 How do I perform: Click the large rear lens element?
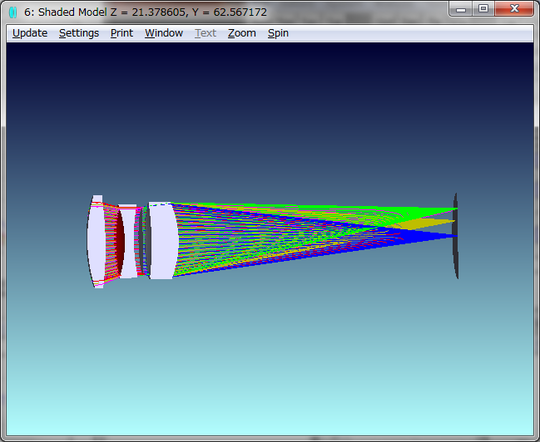[x=163, y=240]
